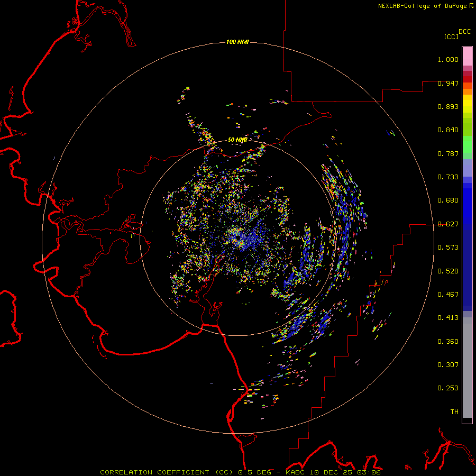
Task: Click the 0.573 scale value
Action: pyautogui.click(x=448, y=248)
